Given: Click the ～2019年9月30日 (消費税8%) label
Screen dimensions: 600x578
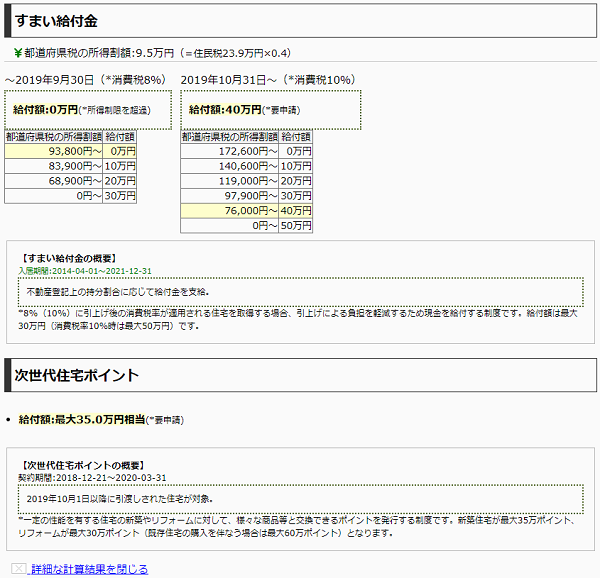Looking at the screenshot, I should pyautogui.click(x=85, y=80).
